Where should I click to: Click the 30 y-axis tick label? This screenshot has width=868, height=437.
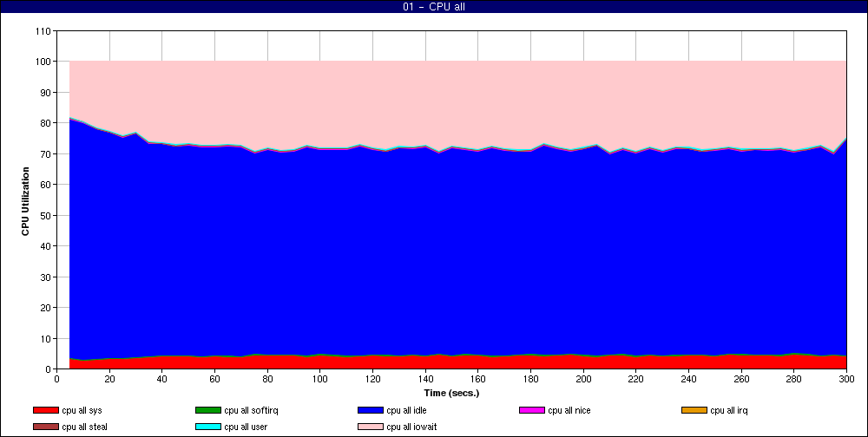point(45,277)
